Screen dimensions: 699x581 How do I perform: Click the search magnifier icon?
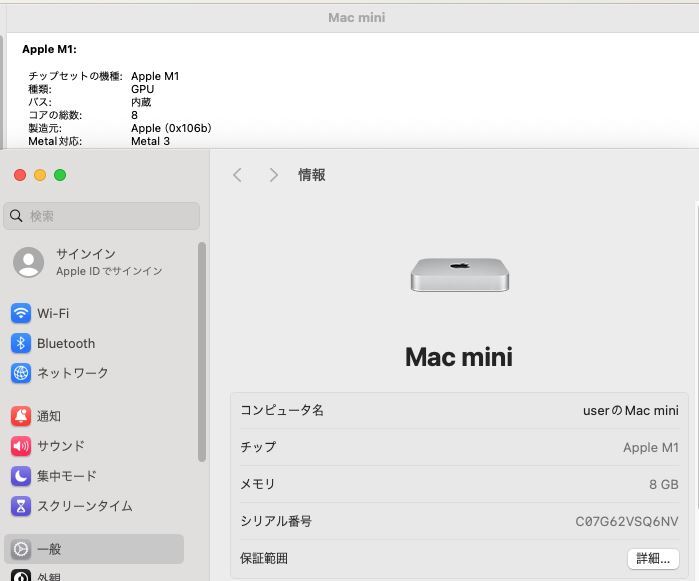16,216
